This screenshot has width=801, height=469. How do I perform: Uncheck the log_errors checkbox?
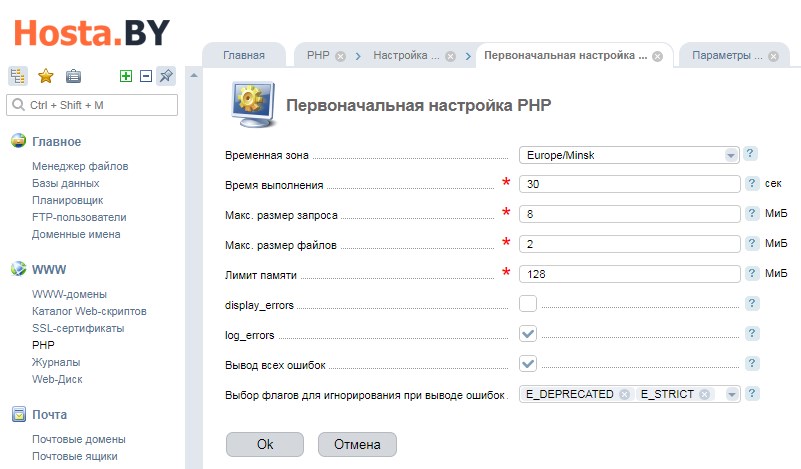pos(528,334)
